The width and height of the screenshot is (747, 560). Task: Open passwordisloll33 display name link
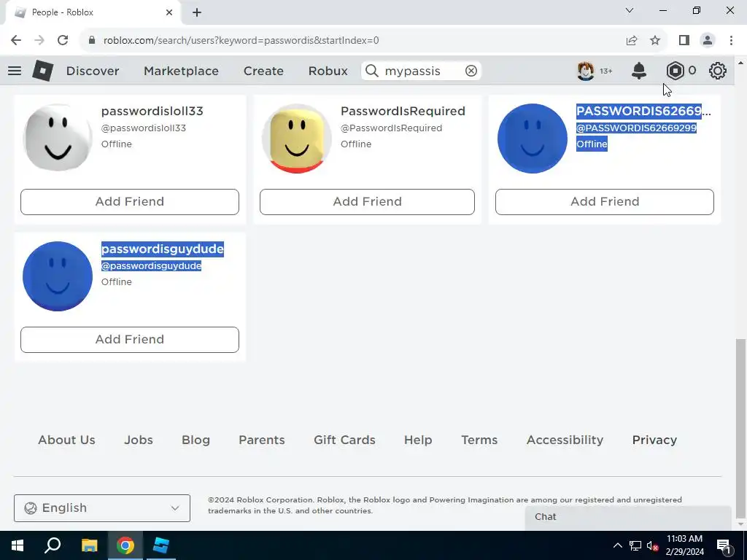coord(152,111)
